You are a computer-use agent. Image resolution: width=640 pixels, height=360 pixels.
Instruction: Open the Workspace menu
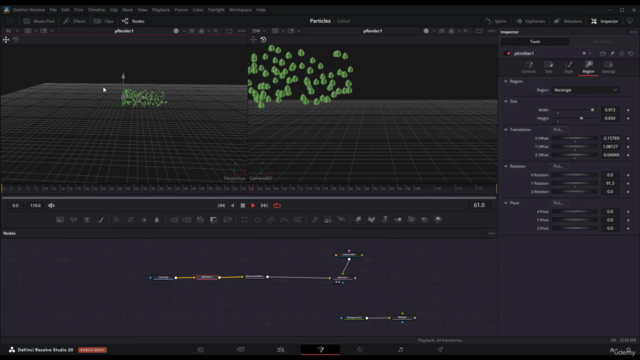coord(240,10)
